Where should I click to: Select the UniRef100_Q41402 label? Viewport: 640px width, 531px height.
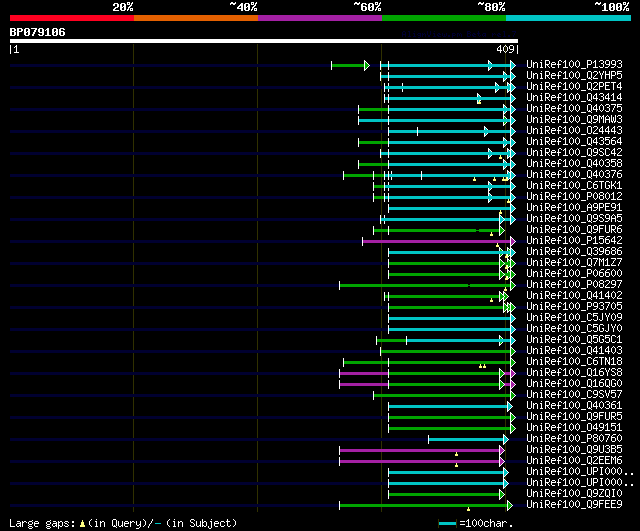pos(574,296)
